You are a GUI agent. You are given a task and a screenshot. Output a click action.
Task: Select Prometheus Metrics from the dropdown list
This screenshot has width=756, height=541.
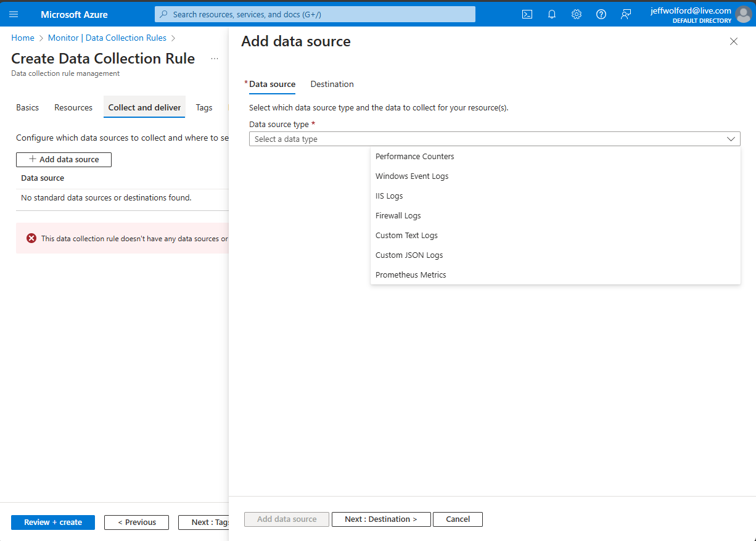click(x=411, y=275)
